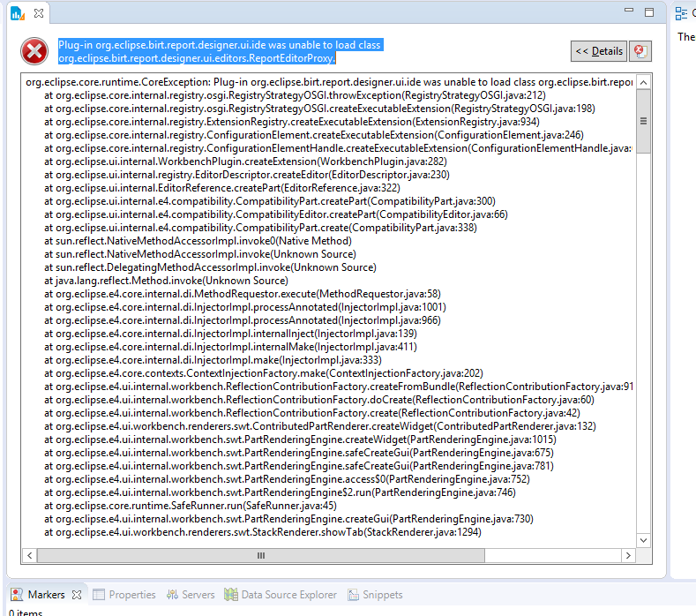Click the outline view icon in right panel

tap(681, 13)
